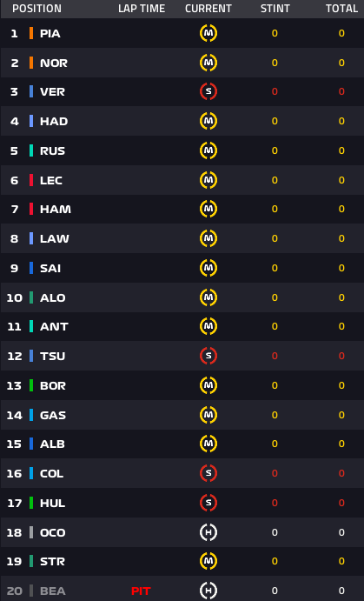
Task: Click Stroll's medium tyre icon
Action: point(208,561)
